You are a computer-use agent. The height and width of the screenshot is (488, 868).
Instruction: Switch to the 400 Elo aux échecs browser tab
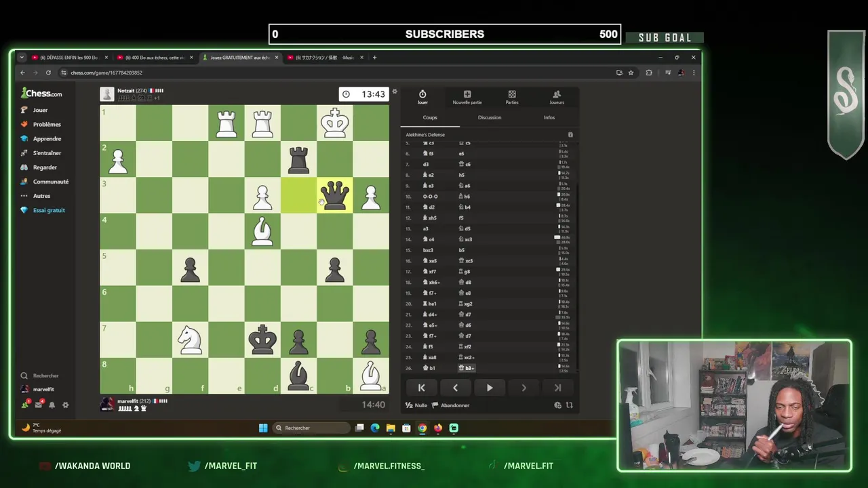153,58
